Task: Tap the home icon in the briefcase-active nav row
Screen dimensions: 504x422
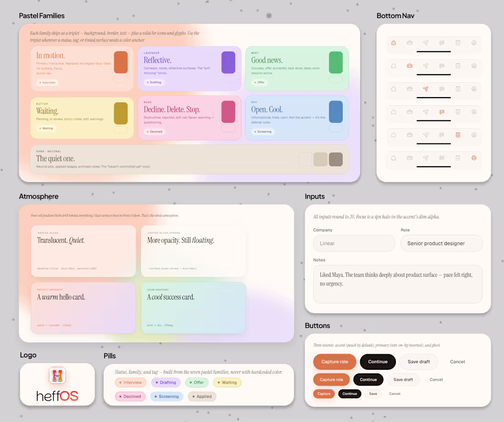Action: 394,66
